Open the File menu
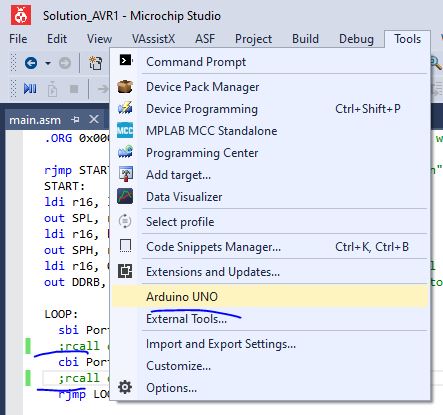This screenshot has height=415, width=443. 18,39
